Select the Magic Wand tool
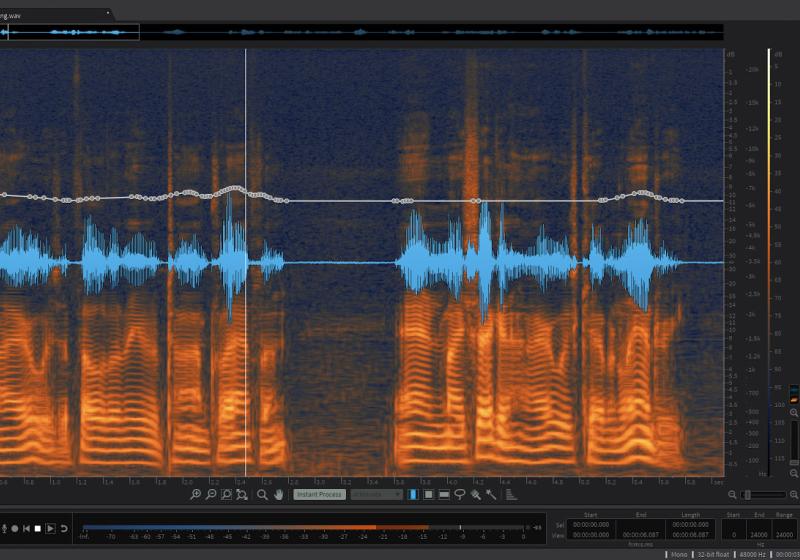Viewport: 800px width, 560px height. click(x=491, y=494)
